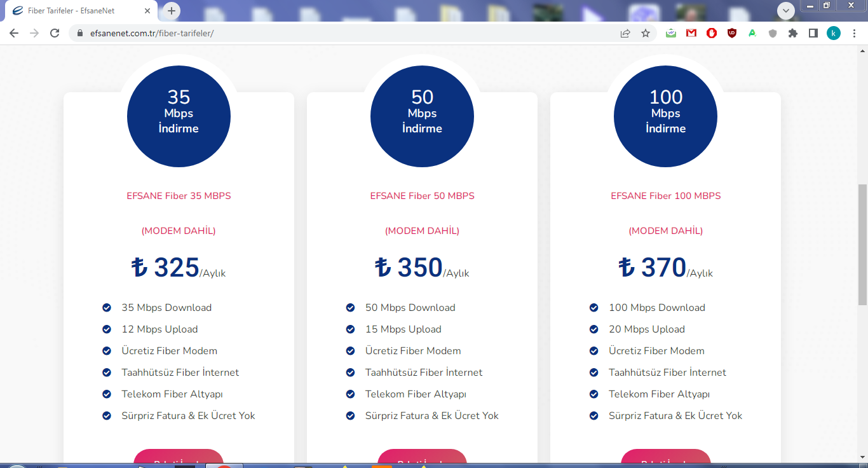
Task: Open the Gmail extension icon
Action: point(691,33)
